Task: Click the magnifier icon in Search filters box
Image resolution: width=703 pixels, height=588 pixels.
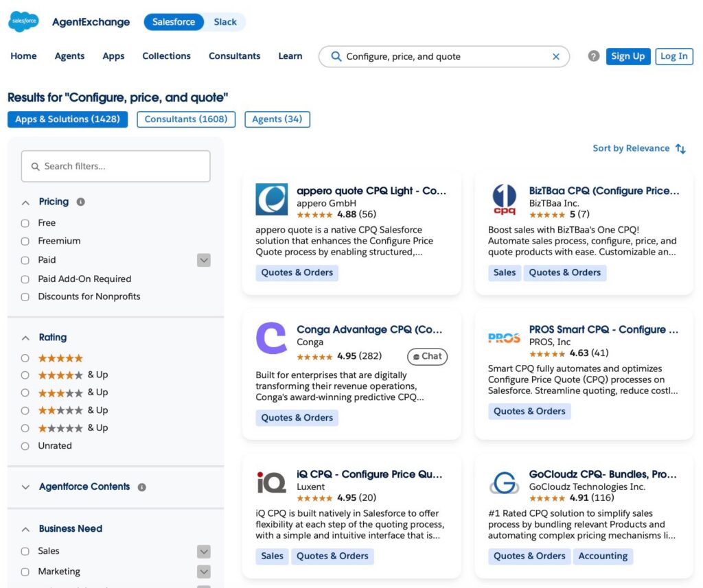Action: pyautogui.click(x=35, y=166)
